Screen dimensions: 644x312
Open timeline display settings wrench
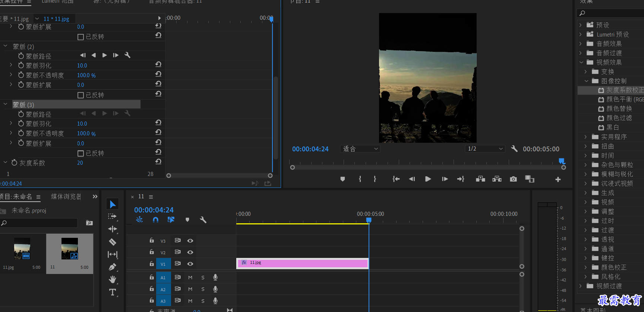203,220
